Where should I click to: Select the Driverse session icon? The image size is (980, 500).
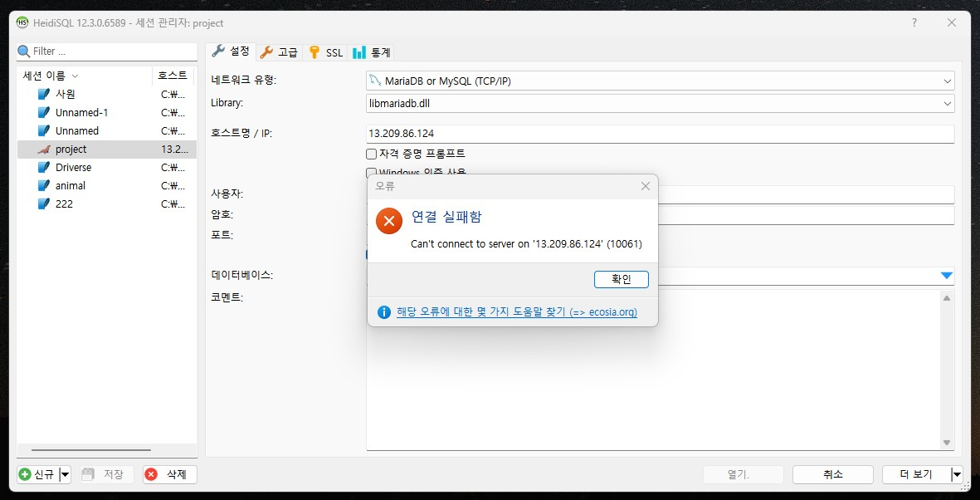point(43,167)
